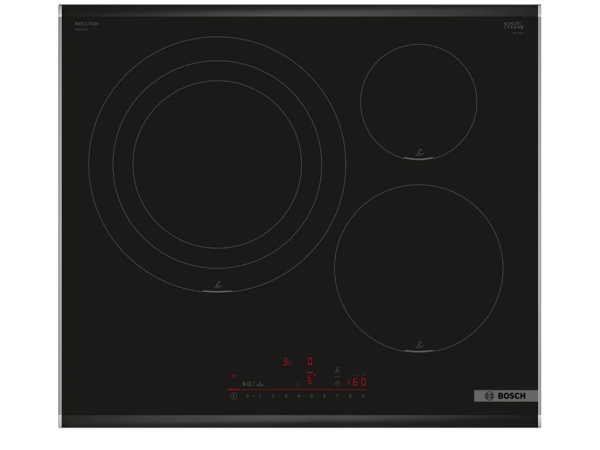Tap the red timer display reading 160
The height and width of the screenshot is (450, 600).
tap(356, 382)
